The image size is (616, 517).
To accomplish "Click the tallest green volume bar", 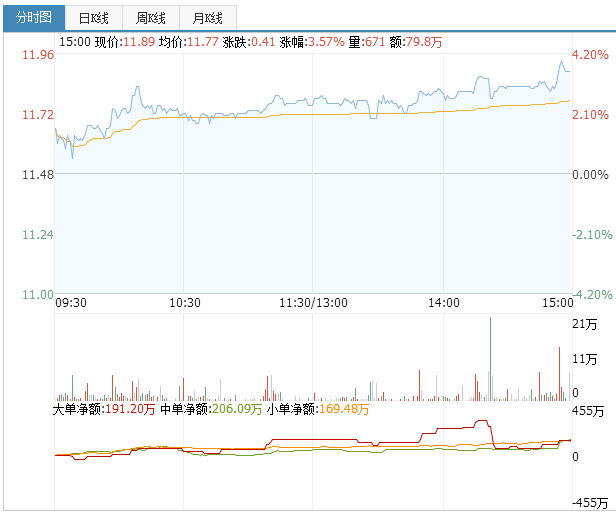I will [491, 358].
